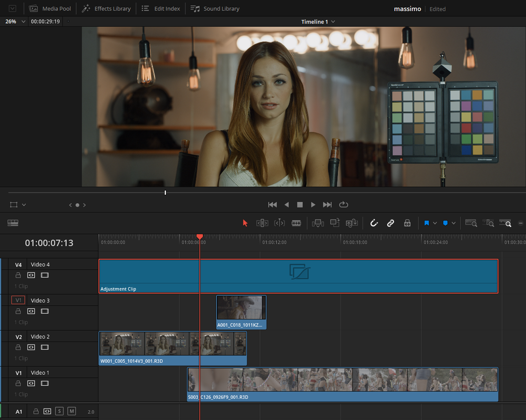The width and height of the screenshot is (526, 420).
Task: Click the Custom Zoom icon
Action: (505, 223)
